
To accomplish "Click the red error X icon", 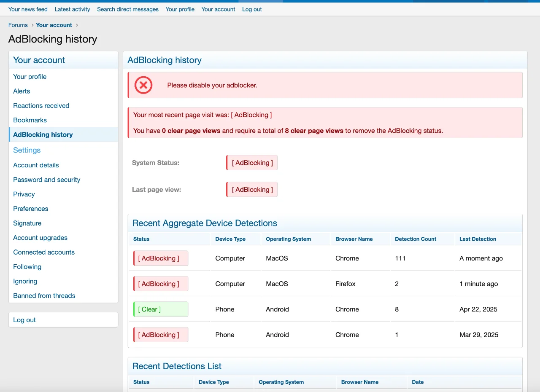I will (143, 85).
